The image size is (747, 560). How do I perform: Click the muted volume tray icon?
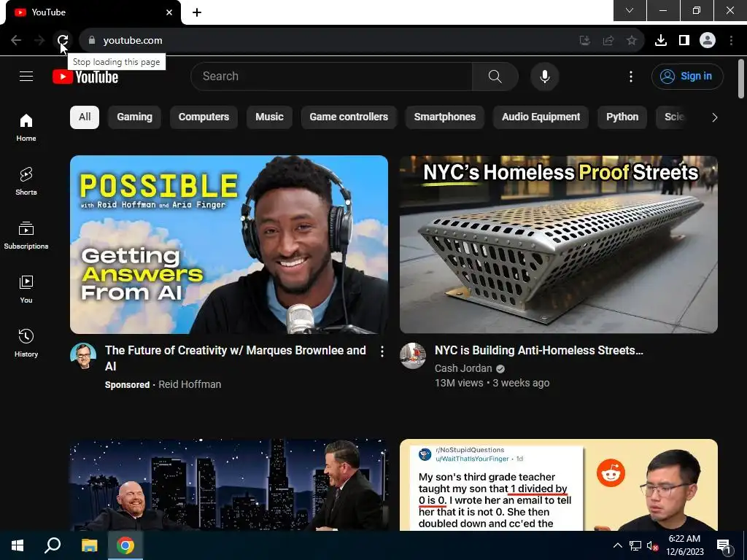point(652,545)
